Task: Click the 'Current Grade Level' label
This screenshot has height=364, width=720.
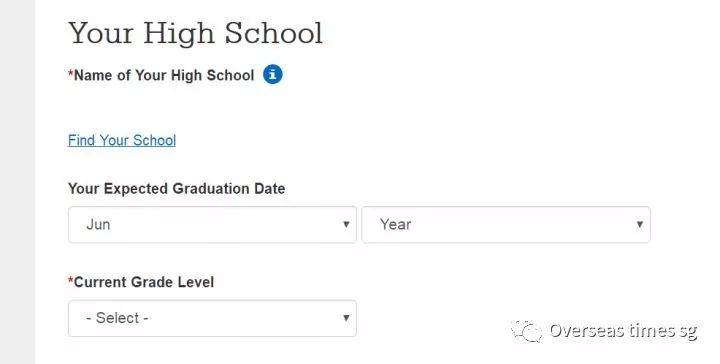Action: (x=144, y=282)
